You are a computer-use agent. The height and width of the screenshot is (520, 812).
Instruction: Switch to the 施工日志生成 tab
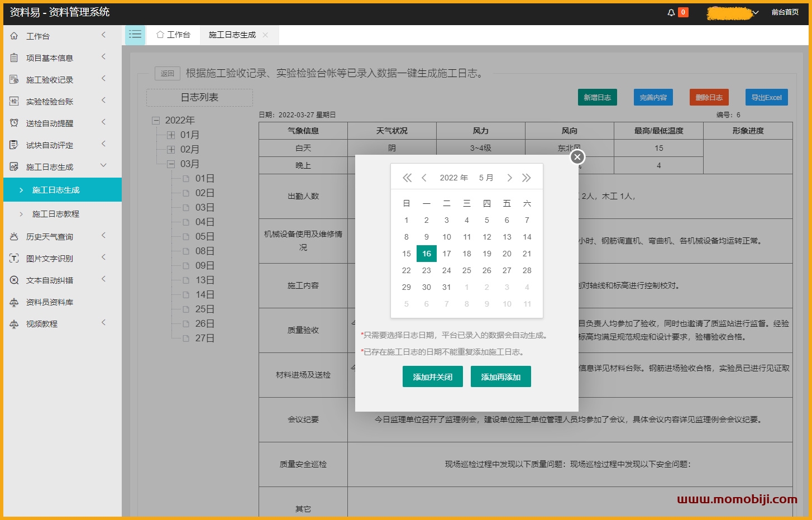click(x=232, y=35)
